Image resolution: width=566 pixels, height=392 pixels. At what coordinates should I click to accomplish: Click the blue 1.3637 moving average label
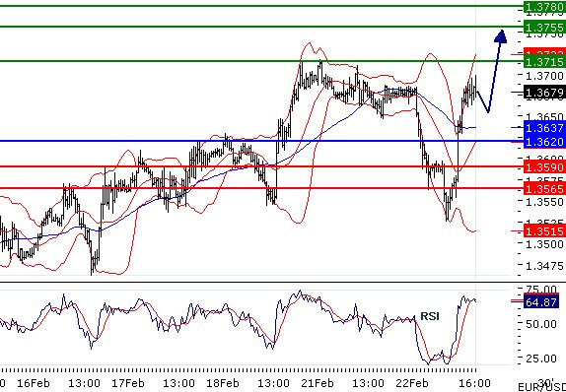click(x=544, y=128)
